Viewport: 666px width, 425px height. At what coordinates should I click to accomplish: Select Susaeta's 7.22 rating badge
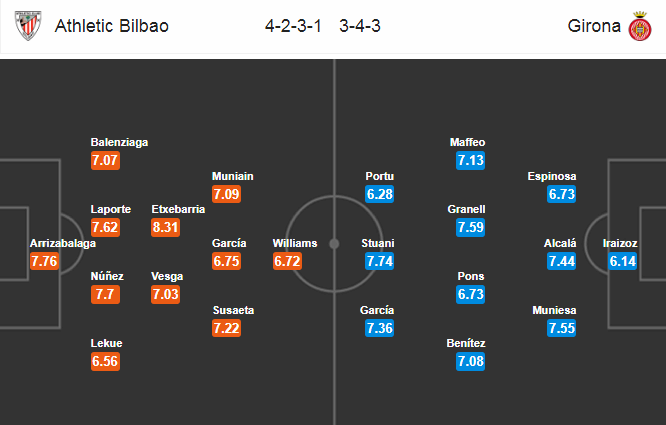pyautogui.click(x=226, y=328)
